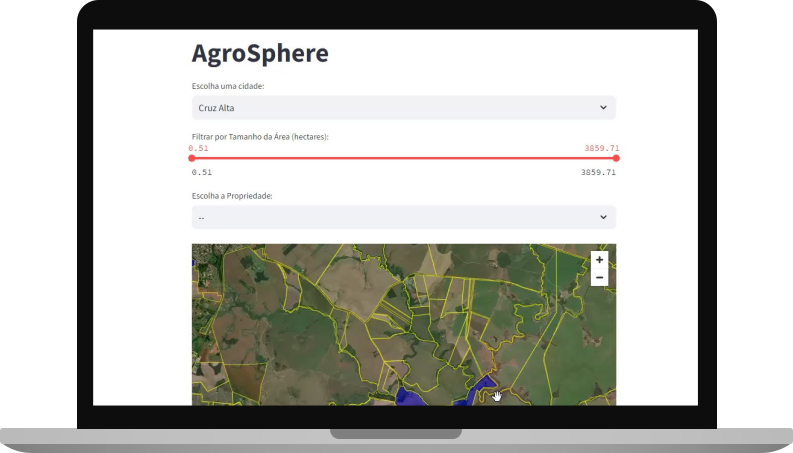Click the right slider handle at 3859.71
The height and width of the screenshot is (453, 793).
point(616,158)
